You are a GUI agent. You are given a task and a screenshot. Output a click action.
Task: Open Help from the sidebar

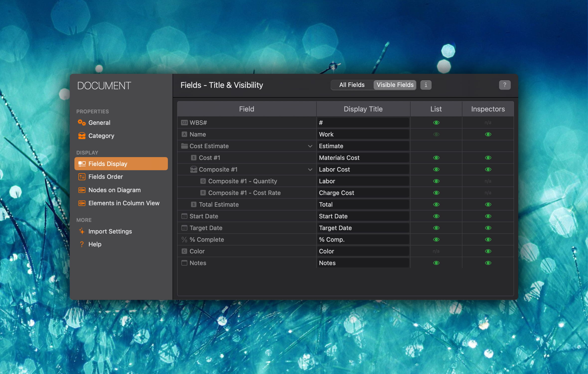95,244
